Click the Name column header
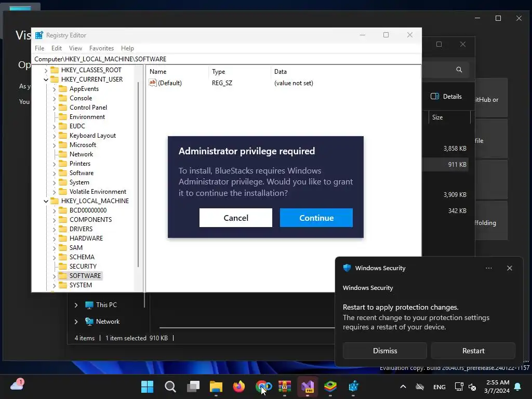The image size is (532, 399). 178,72
